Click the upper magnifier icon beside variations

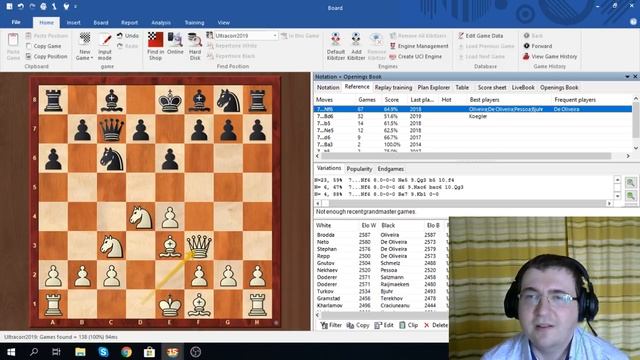(630, 182)
